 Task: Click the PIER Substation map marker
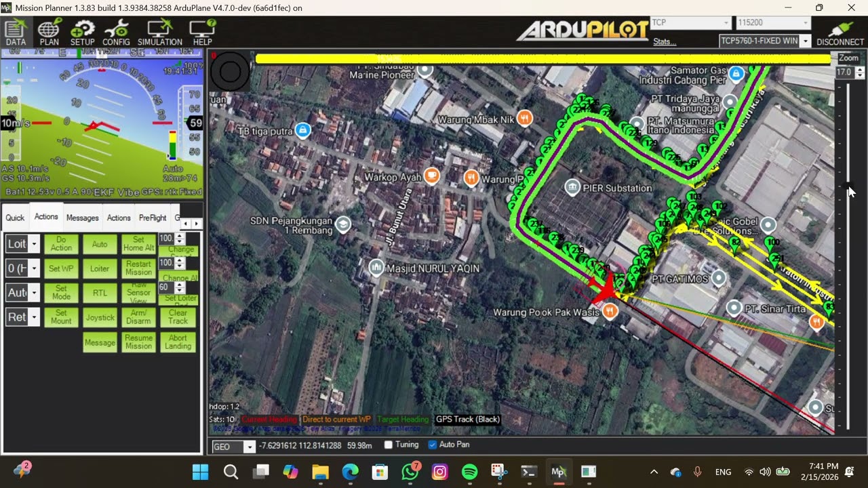coord(572,187)
